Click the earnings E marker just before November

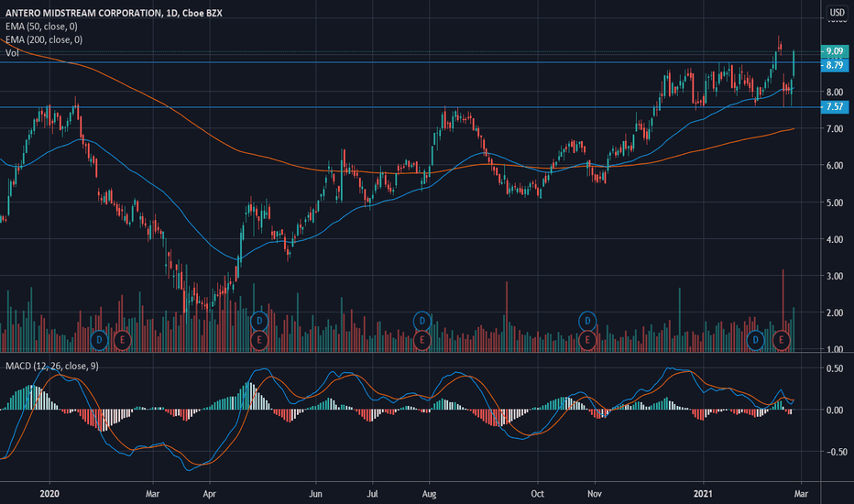(587, 340)
